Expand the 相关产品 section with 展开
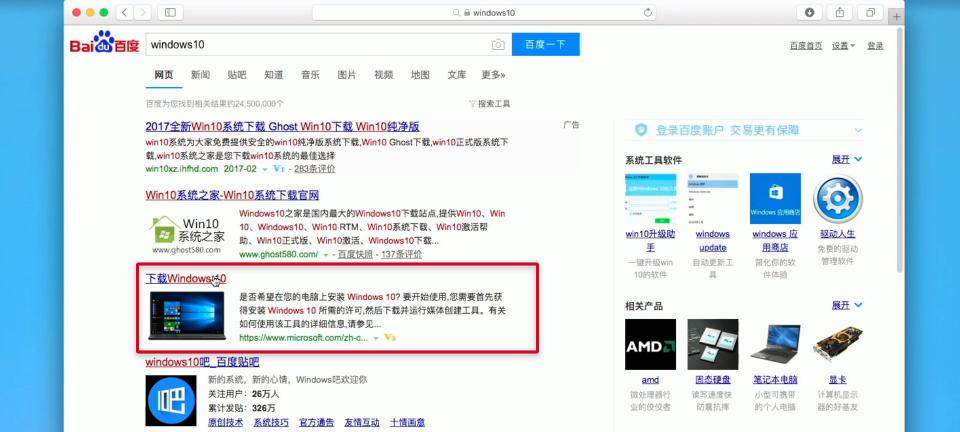This screenshot has height=432, width=960. (847, 305)
